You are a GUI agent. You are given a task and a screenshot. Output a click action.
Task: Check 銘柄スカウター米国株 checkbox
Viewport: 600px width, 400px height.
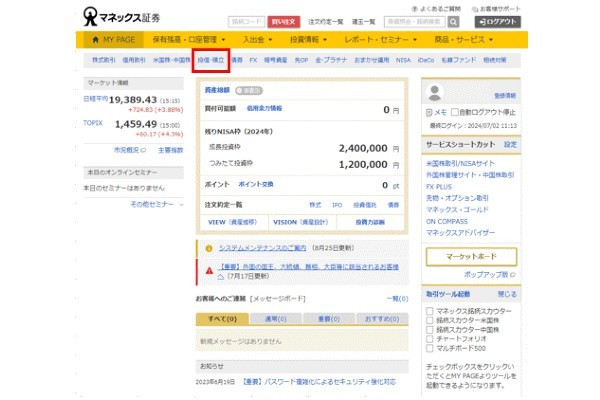click(430, 320)
